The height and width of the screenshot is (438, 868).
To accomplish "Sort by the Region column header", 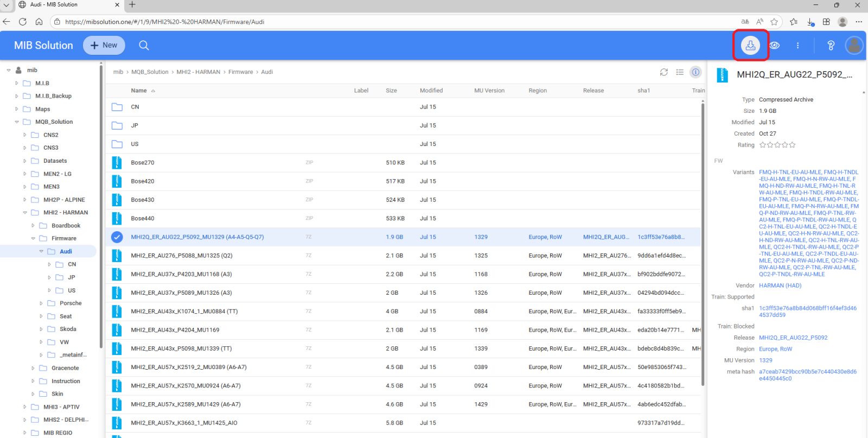I will click(538, 91).
